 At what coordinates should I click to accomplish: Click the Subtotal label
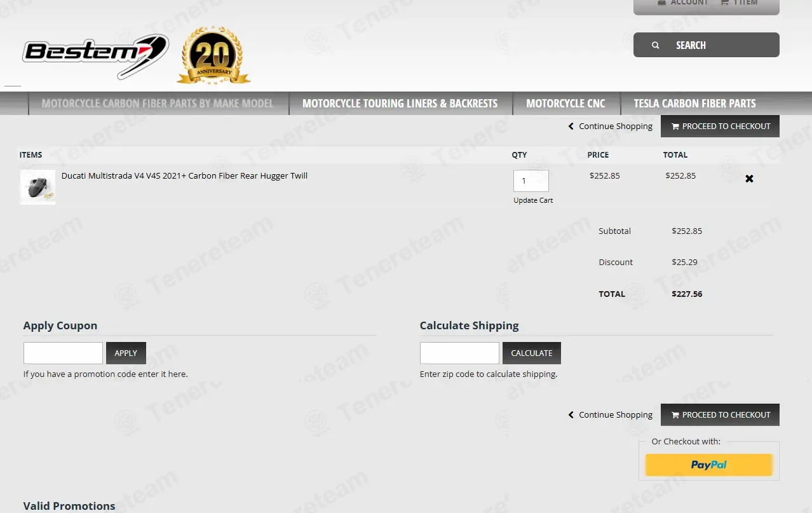pyautogui.click(x=614, y=231)
